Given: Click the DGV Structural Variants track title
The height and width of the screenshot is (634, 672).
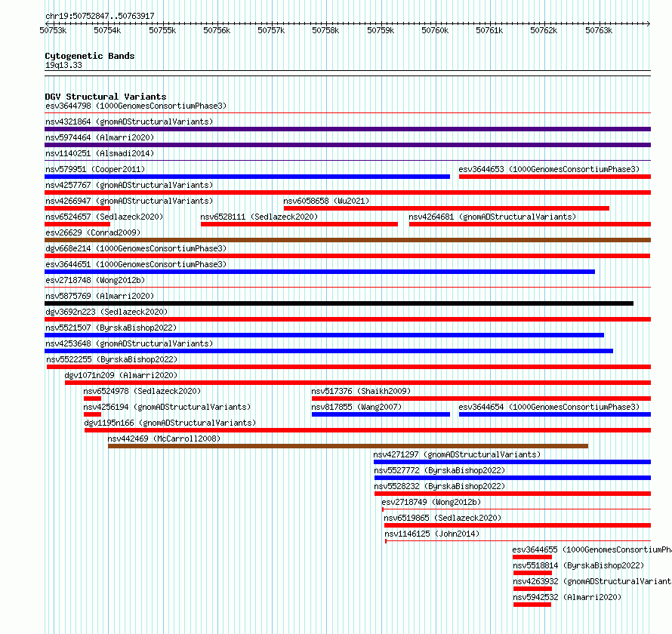Looking at the screenshot, I should pos(106,97).
